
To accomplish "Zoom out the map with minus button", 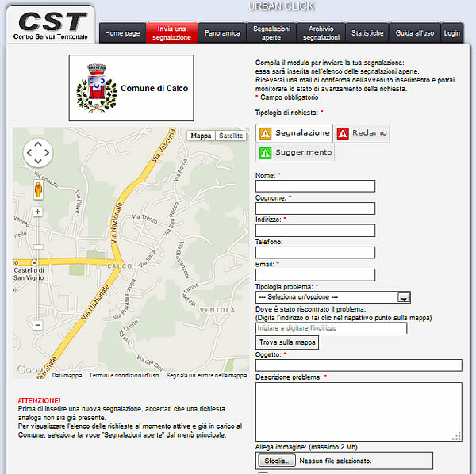I will click(37, 325).
